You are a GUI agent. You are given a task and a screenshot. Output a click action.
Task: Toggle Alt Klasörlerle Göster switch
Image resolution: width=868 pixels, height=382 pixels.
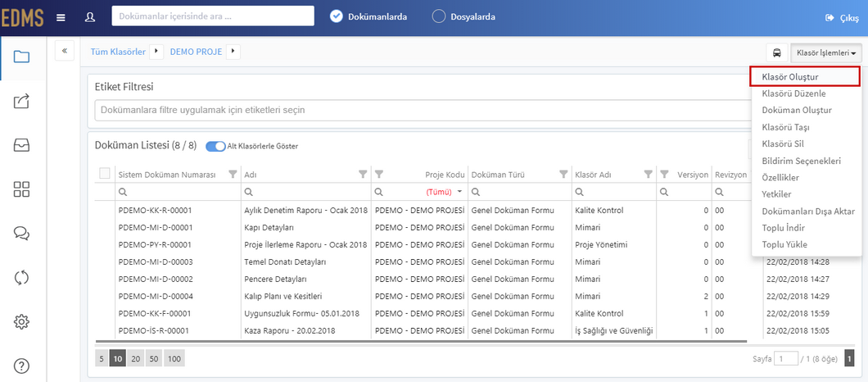coord(216,147)
